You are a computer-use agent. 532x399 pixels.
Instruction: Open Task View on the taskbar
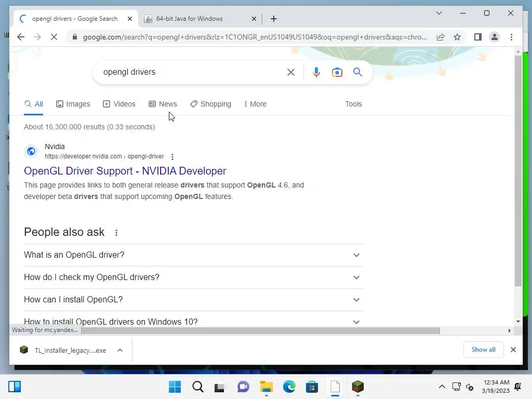click(x=220, y=387)
